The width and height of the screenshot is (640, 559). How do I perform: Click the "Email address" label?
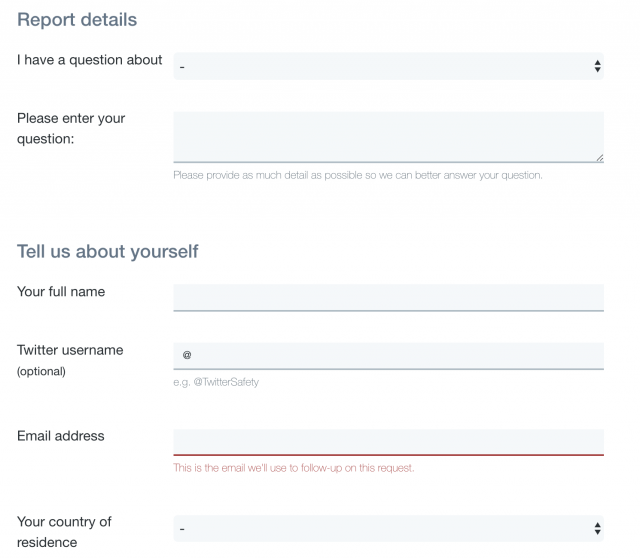61,436
